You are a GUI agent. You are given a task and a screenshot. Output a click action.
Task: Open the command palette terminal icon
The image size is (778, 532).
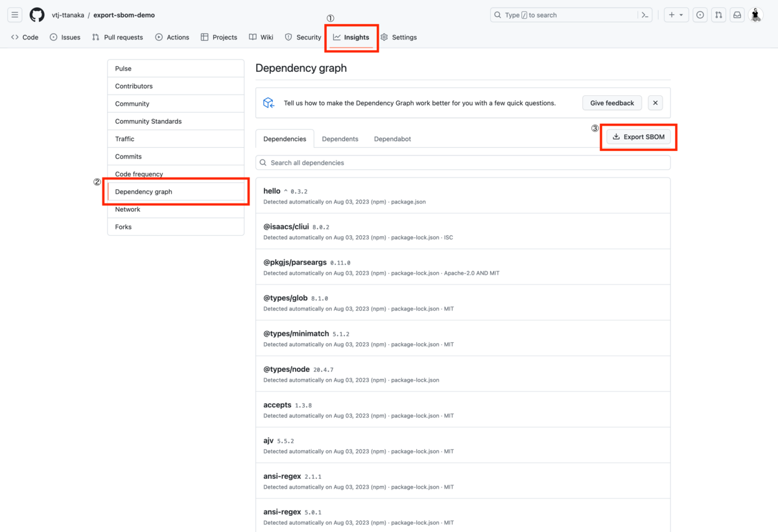click(x=643, y=14)
